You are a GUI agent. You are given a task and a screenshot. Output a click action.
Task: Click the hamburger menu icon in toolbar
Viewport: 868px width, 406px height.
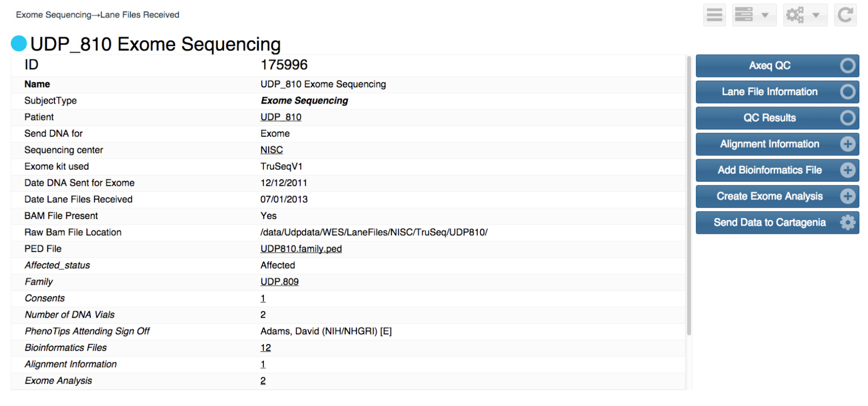coord(714,15)
